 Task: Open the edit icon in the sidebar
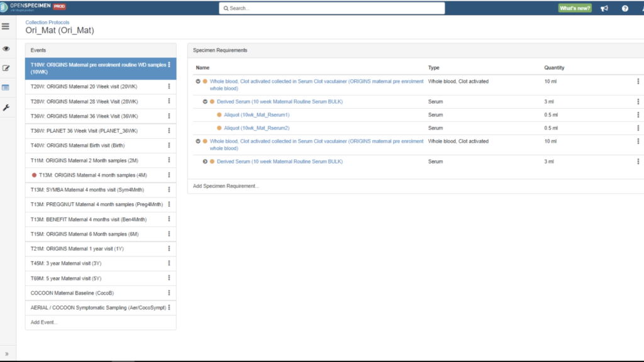coord(6,67)
